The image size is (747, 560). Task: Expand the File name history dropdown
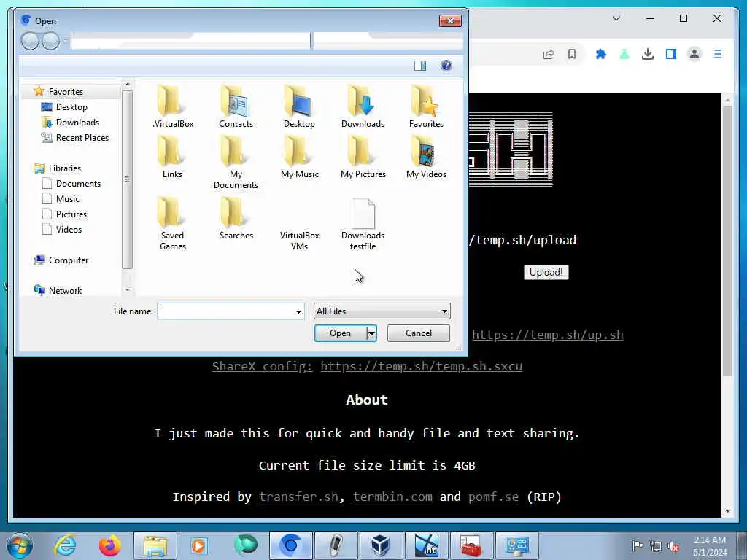click(x=298, y=311)
